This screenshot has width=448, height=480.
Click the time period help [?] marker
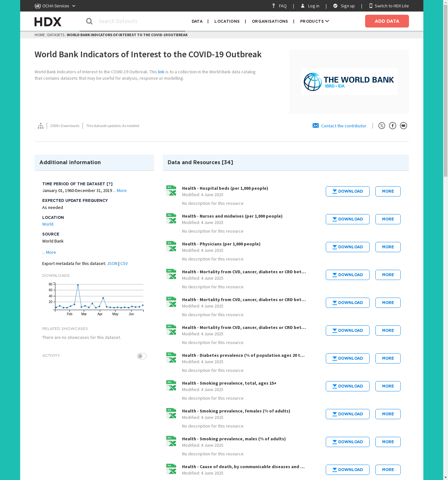tap(109, 184)
